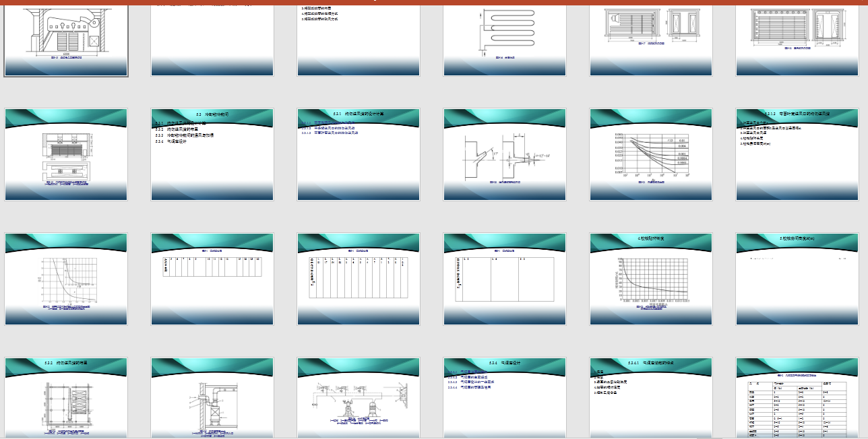Select the untitled slide with gridded curve graph

(x=65, y=279)
